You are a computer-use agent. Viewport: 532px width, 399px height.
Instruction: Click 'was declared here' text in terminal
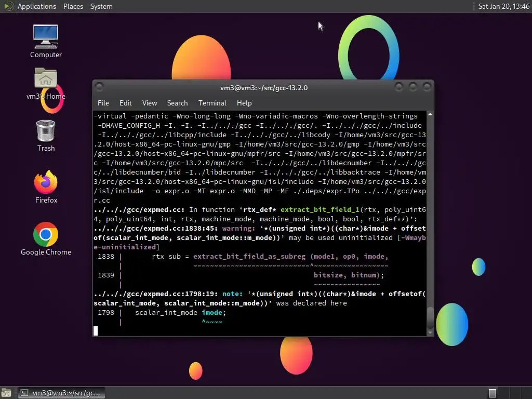point(312,303)
